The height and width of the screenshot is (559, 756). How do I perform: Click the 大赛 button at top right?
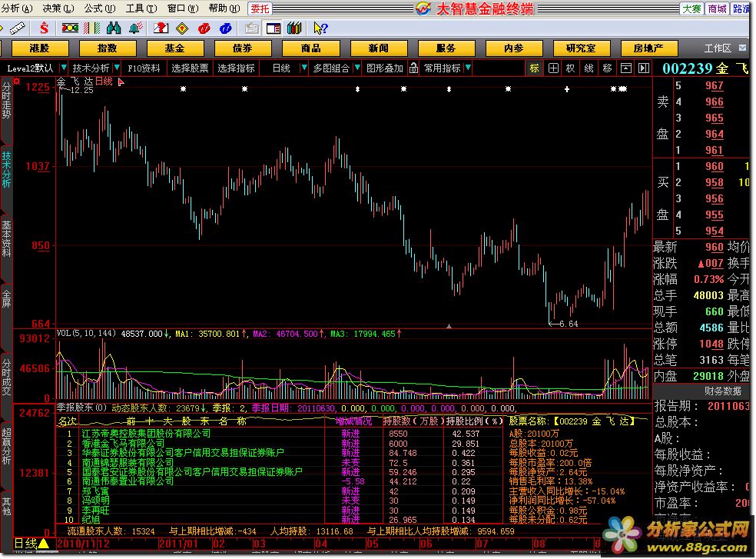tap(691, 8)
